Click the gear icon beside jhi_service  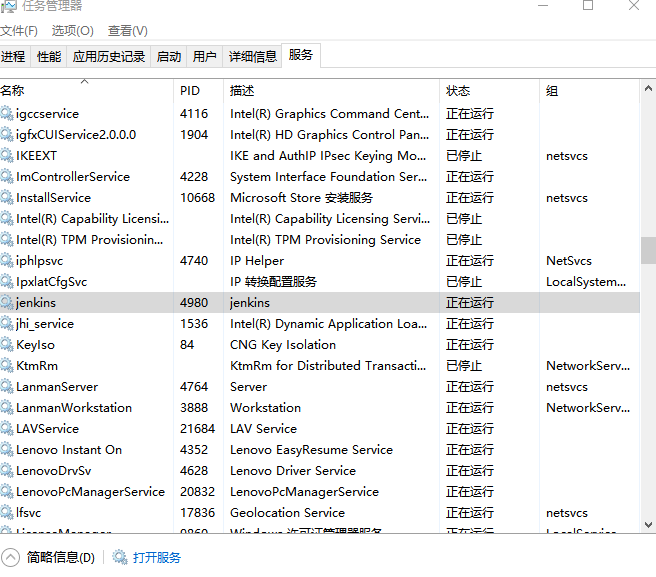[x=7, y=323]
